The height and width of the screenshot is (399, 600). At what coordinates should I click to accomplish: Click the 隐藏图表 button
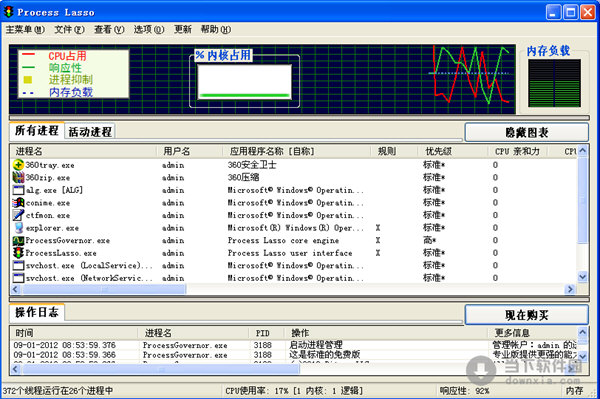(527, 132)
